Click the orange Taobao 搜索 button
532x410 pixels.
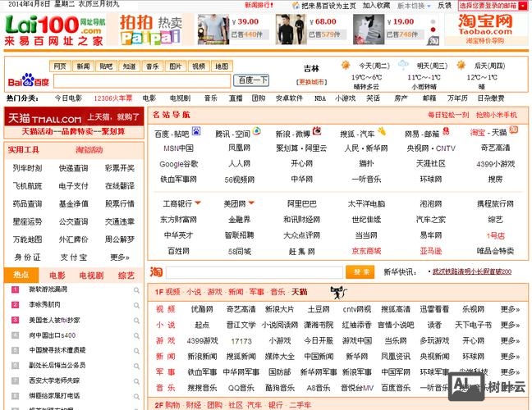tap(360, 271)
